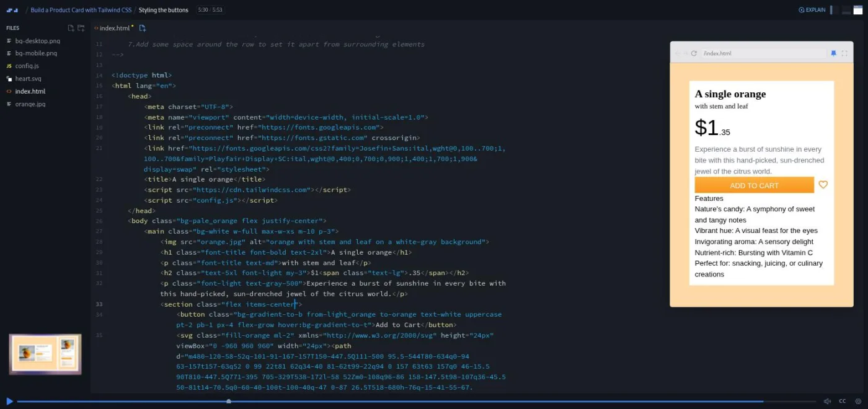The image size is (868, 409).
Task: Click the heart favorite icon in preview
Action: click(823, 185)
